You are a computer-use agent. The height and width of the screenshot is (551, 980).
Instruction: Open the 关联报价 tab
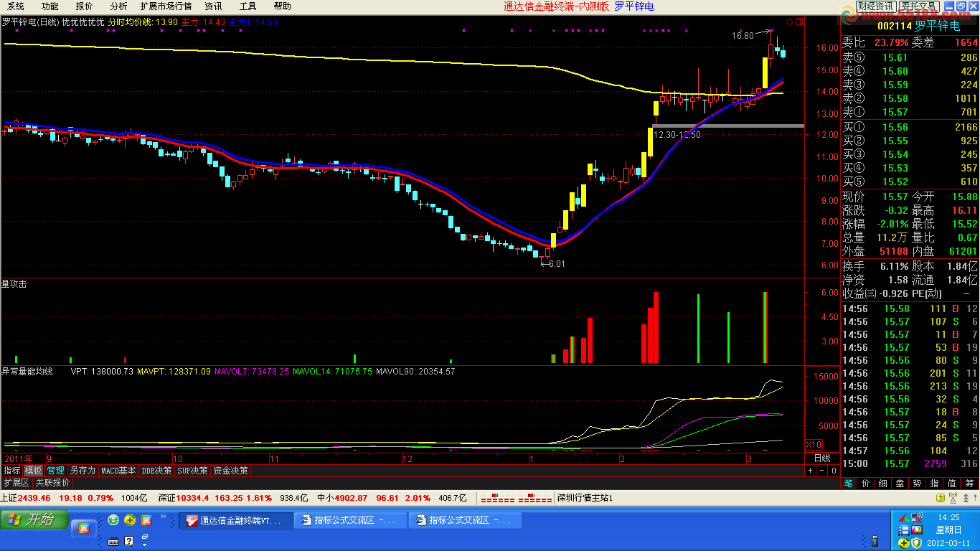[53, 483]
